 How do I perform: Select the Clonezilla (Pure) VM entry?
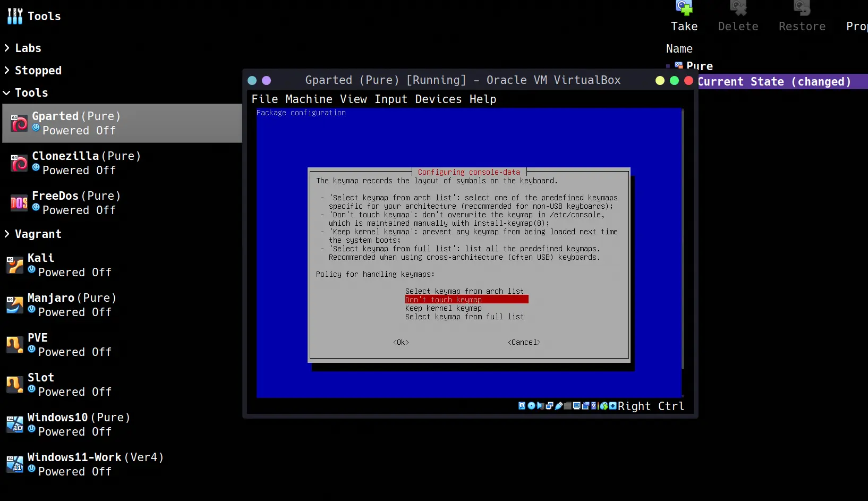coord(122,163)
